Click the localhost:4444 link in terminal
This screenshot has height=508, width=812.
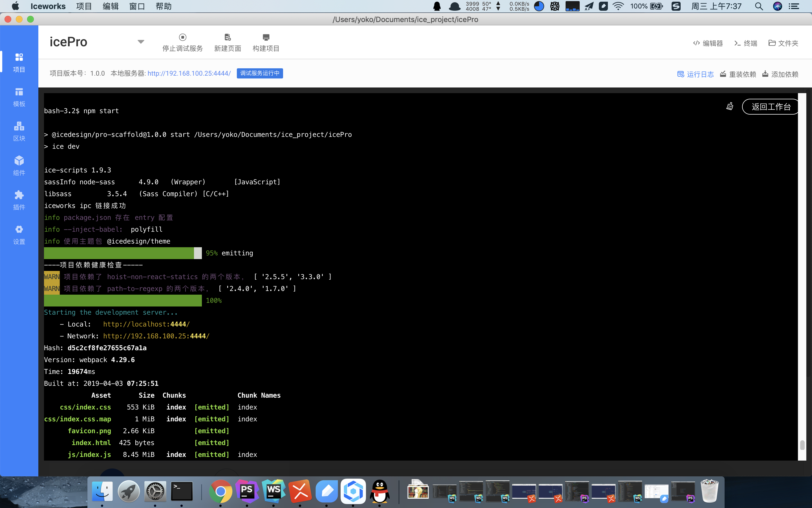tap(146, 324)
